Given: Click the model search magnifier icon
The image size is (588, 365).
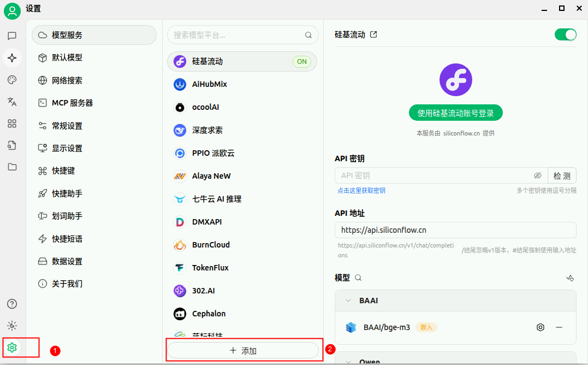Looking at the screenshot, I should (358, 278).
